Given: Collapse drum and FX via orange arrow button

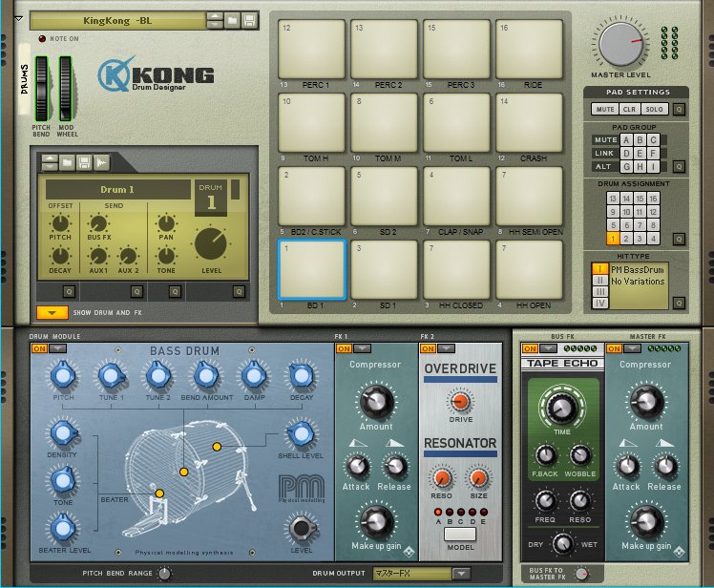Looking at the screenshot, I should click(52, 312).
